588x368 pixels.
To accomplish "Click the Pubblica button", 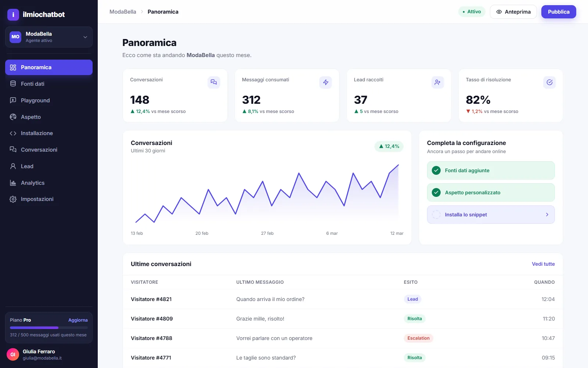I will (559, 12).
